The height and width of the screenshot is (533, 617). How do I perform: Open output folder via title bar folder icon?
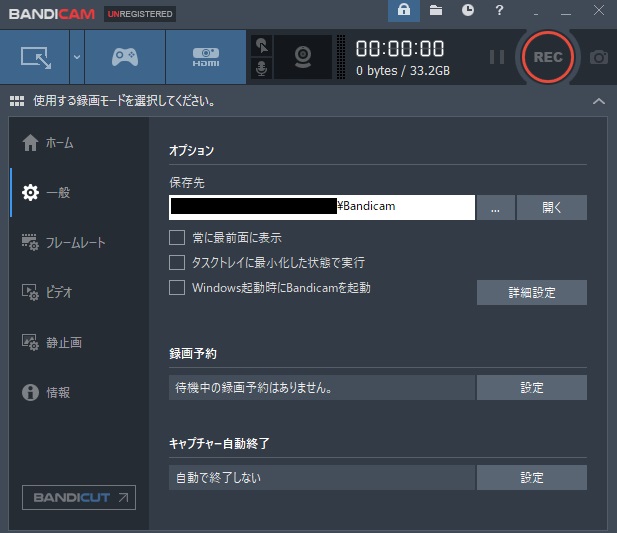pyautogui.click(x=436, y=10)
